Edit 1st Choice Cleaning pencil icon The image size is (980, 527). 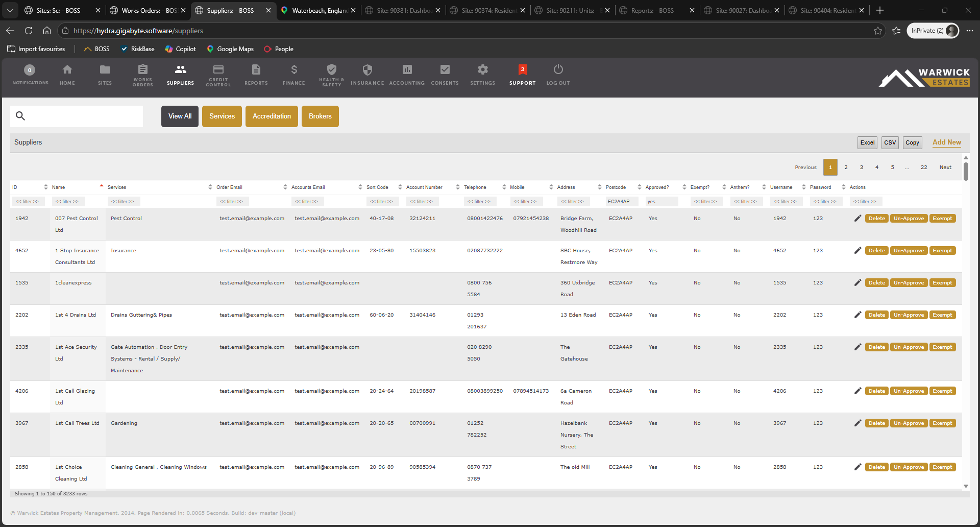858,467
